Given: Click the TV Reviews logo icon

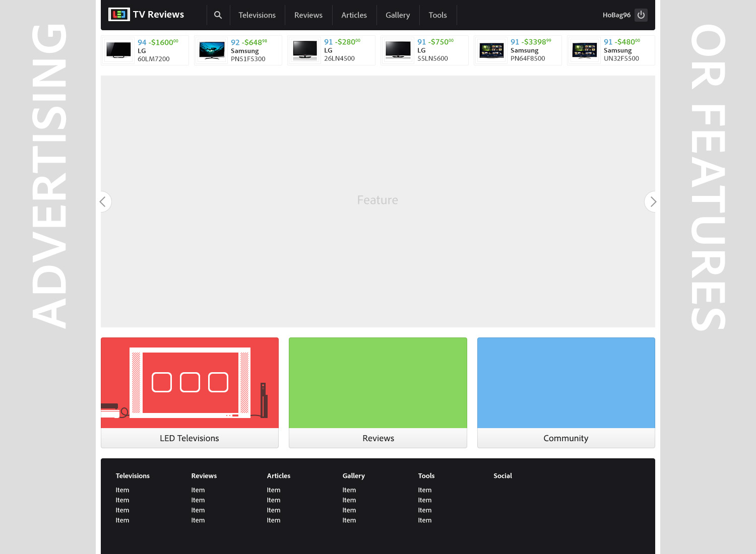Looking at the screenshot, I should pyautogui.click(x=119, y=15).
